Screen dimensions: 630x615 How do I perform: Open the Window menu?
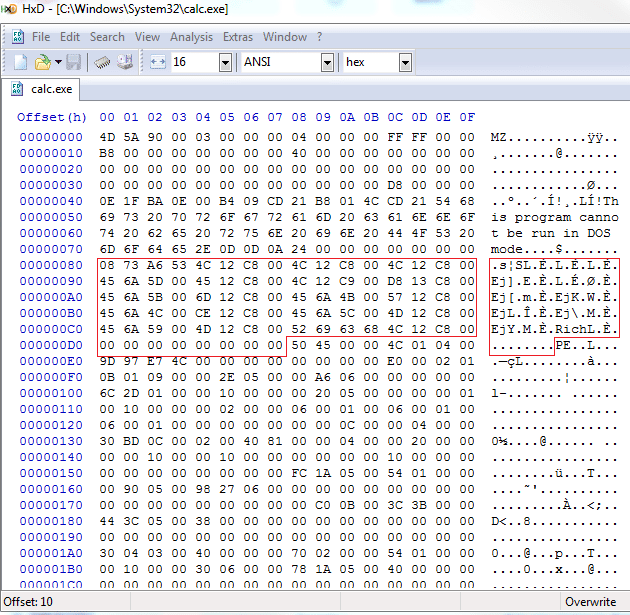tap(285, 37)
